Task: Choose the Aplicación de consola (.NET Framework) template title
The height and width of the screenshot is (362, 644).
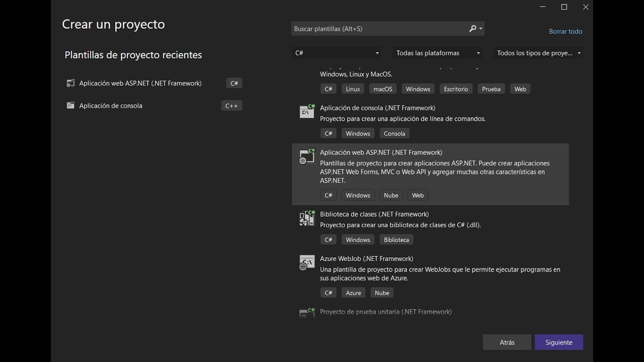Action: pyautogui.click(x=377, y=108)
